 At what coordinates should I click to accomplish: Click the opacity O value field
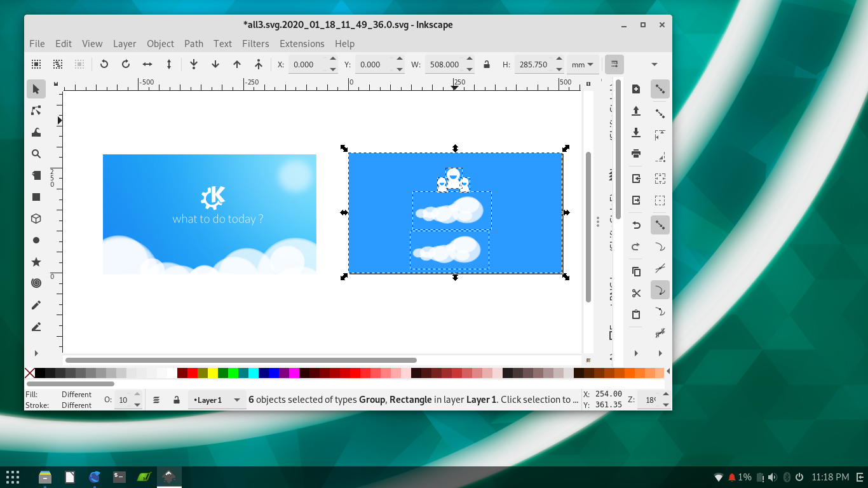[x=123, y=400]
